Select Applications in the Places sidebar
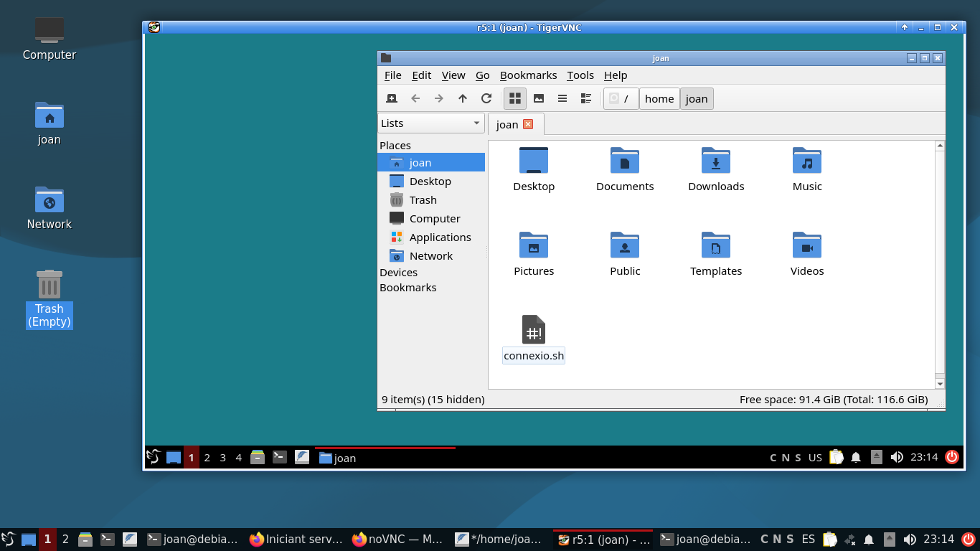Image resolution: width=980 pixels, height=551 pixels. click(440, 237)
